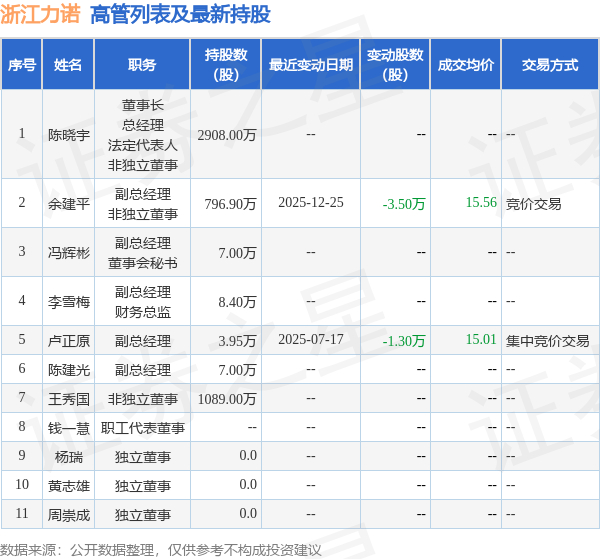Click the date 2025-07-17
The height and width of the screenshot is (559, 600).
point(311,339)
